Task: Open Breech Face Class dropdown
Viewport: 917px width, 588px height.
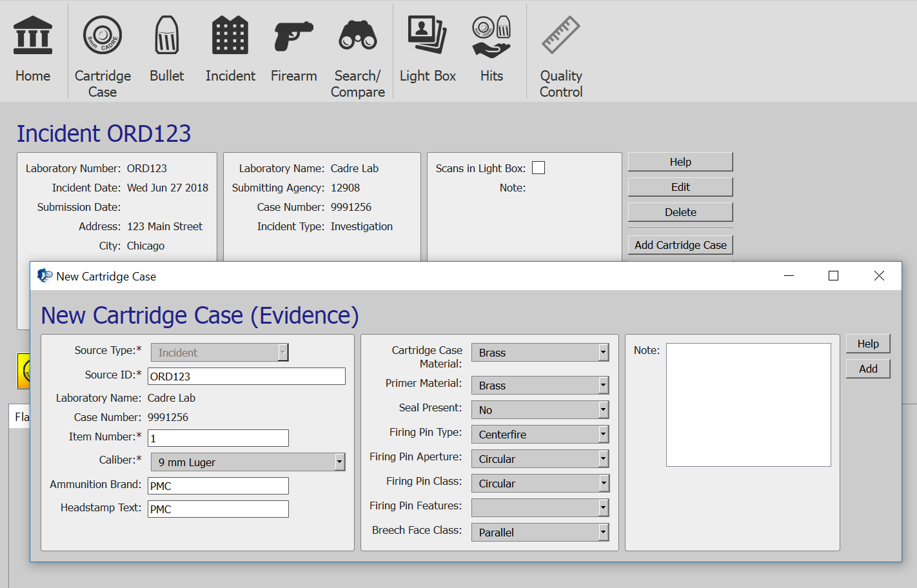Action: pyautogui.click(x=540, y=533)
